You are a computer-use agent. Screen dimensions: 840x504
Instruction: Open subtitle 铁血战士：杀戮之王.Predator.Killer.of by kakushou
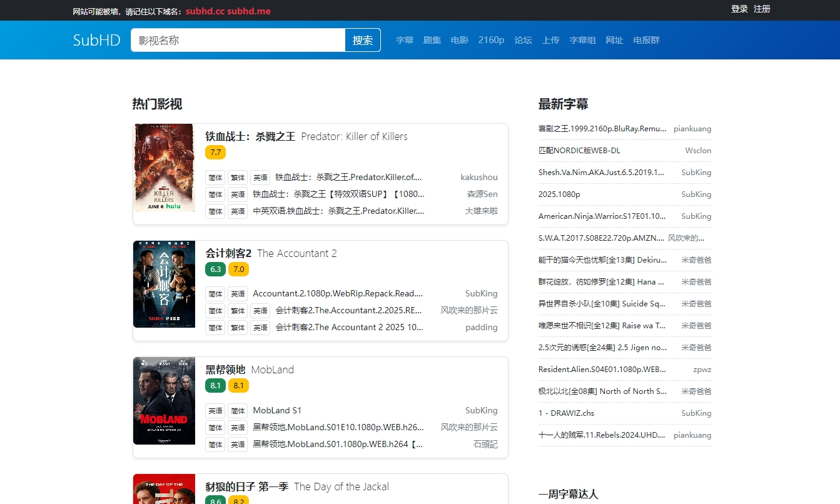point(348,177)
